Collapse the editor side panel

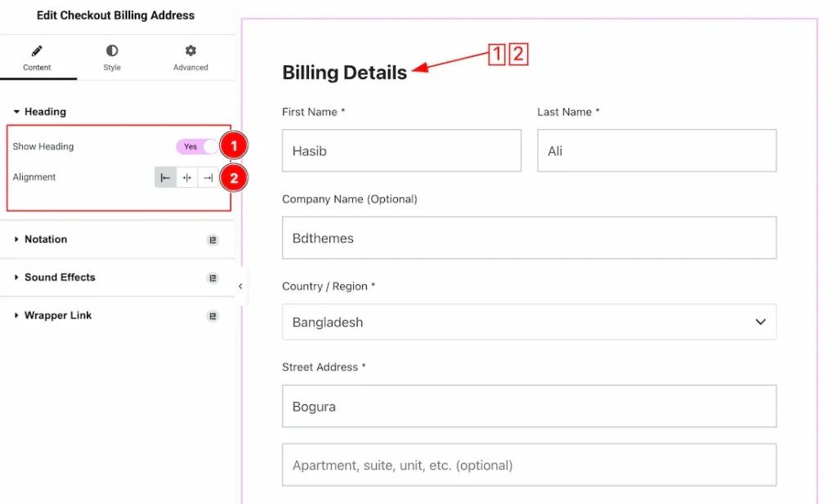click(x=240, y=286)
